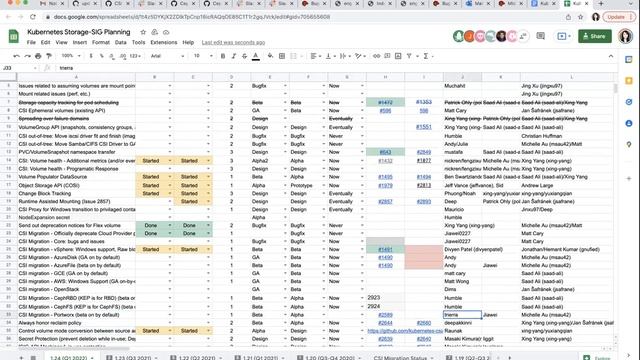Click Decrease decimal places icon
Viewport: 640px width, 360px height.
112,56
